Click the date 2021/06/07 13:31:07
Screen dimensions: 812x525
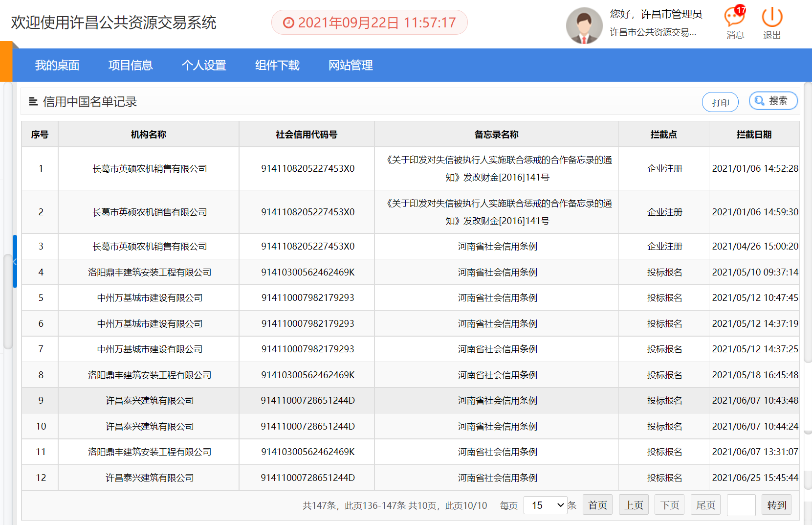pos(755,452)
